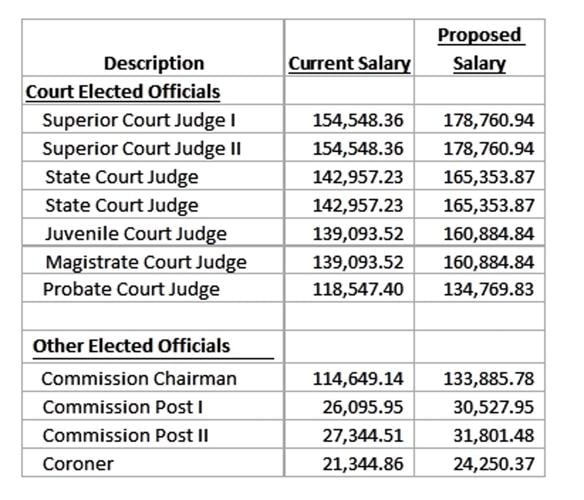The height and width of the screenshot is (500, 584).
Task: Click the 24,250.37 Coroner proposed salary
Action: [493, 464]
